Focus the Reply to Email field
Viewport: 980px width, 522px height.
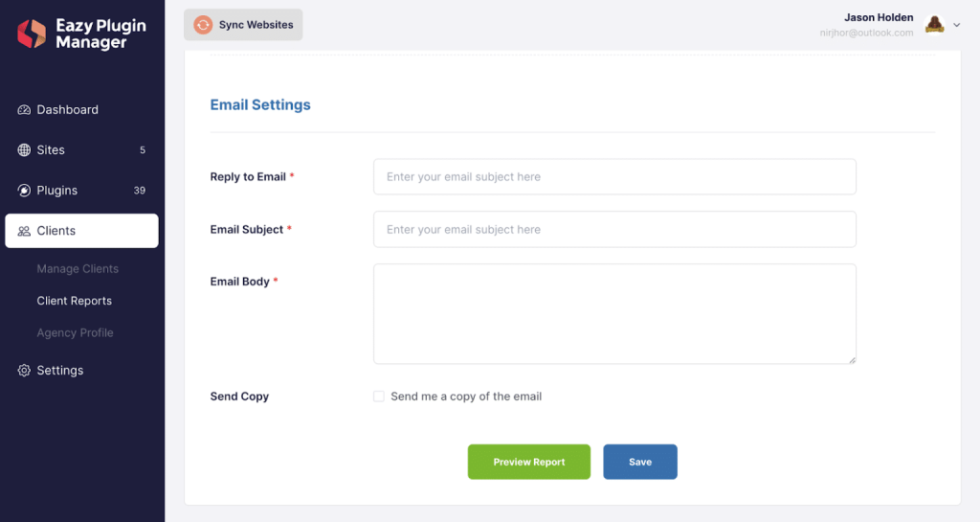click(614, 177)
